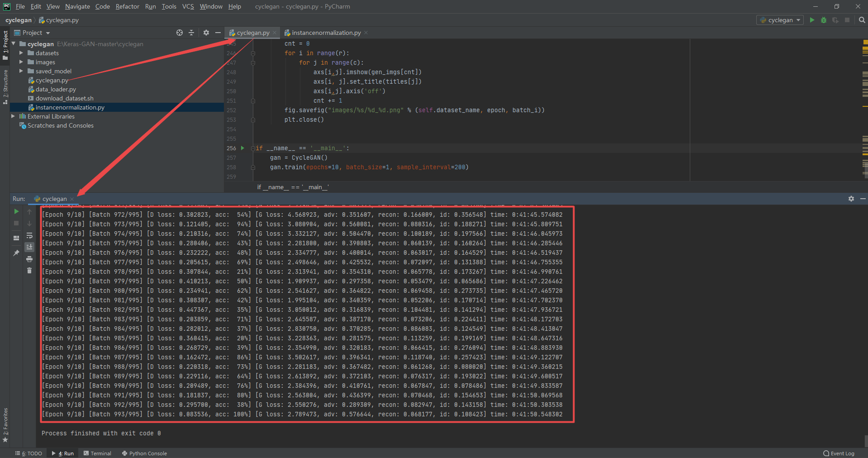Click cyclegan breadcrumb in navigation bar
Screen dimensions: 868x458
point(19,20)
